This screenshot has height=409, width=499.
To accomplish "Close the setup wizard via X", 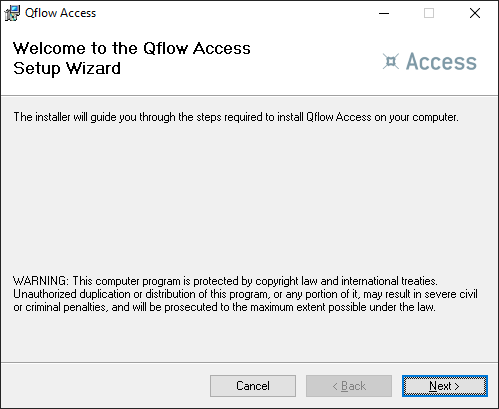I will tap(475, 13).
